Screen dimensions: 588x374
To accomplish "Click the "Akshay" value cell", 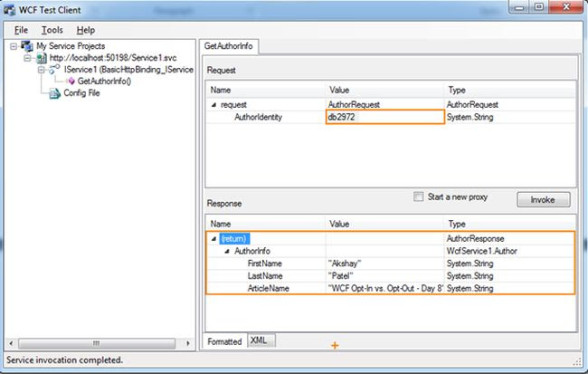I will 384,264.
